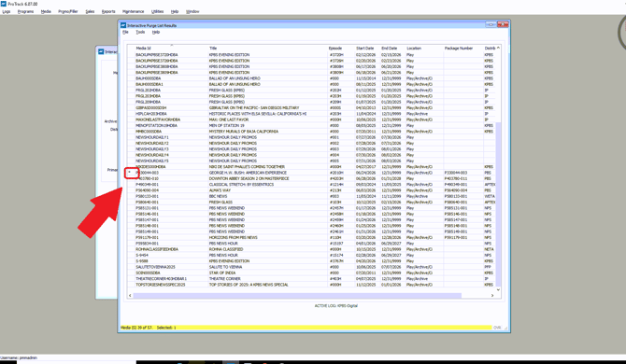Click the Media count status bar text
626x364 pixels.
(x=149, y=328)
